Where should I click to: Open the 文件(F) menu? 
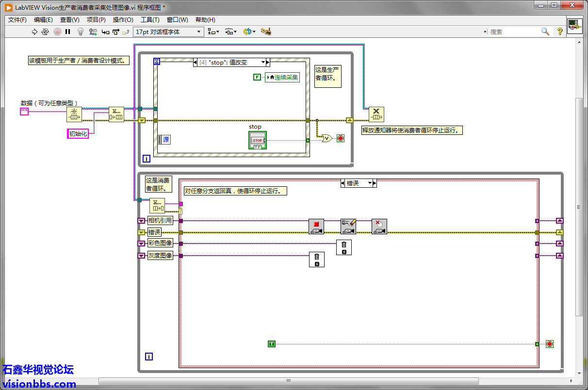point(17,20)
